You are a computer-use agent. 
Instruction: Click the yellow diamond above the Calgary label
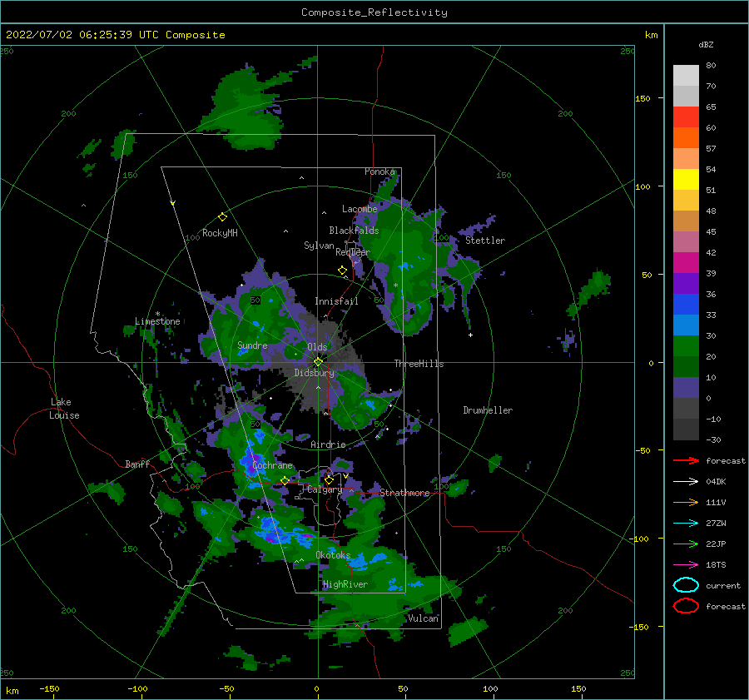click(x=329, y=479)
